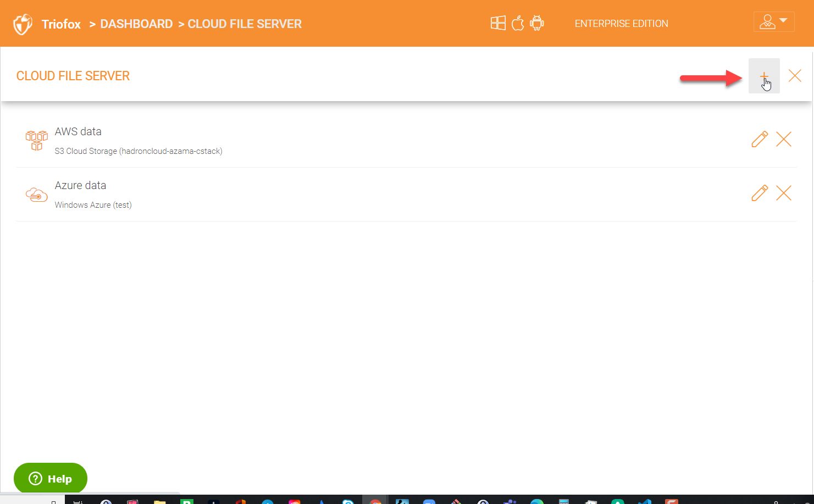Edit the AWS data entry
Image resolution: width=814 pixels, height=504 pixels.
tap(760, 139)
